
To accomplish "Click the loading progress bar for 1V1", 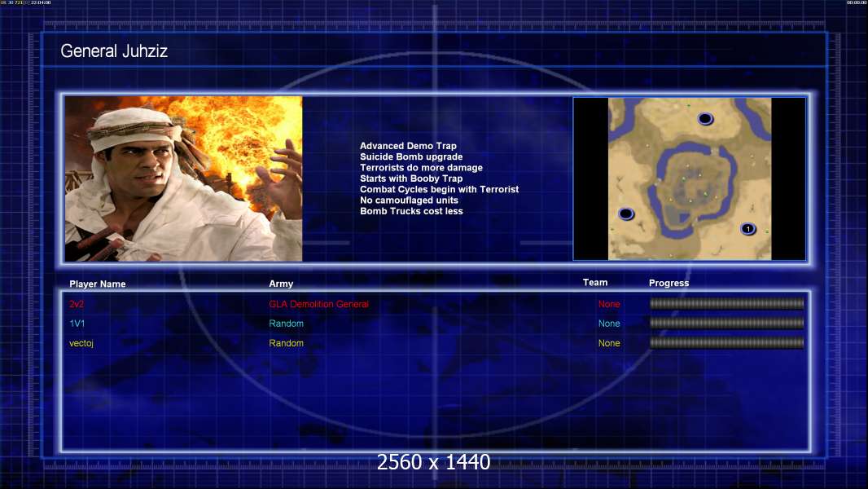I will coord(727,323).
